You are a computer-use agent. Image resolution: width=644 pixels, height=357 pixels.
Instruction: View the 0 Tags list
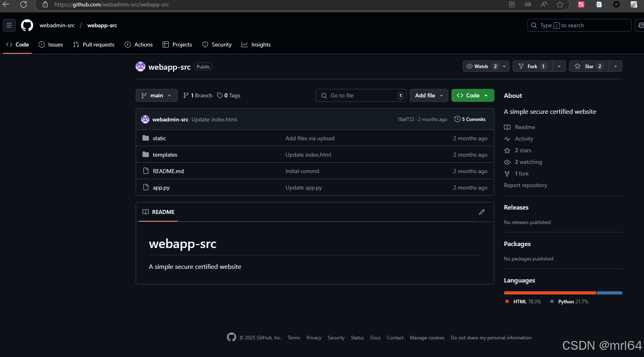[229, 95]
